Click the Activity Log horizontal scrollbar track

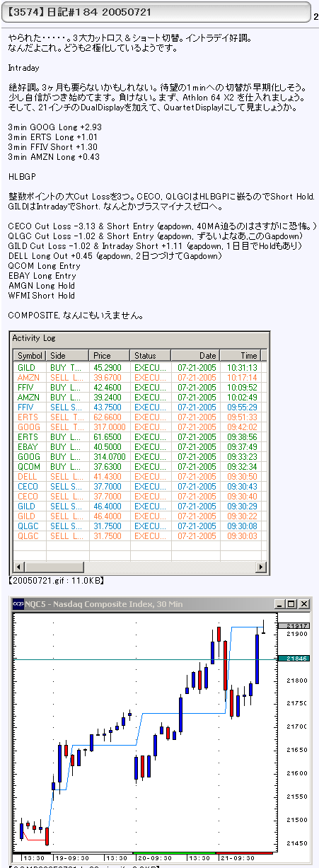(139, 567)
